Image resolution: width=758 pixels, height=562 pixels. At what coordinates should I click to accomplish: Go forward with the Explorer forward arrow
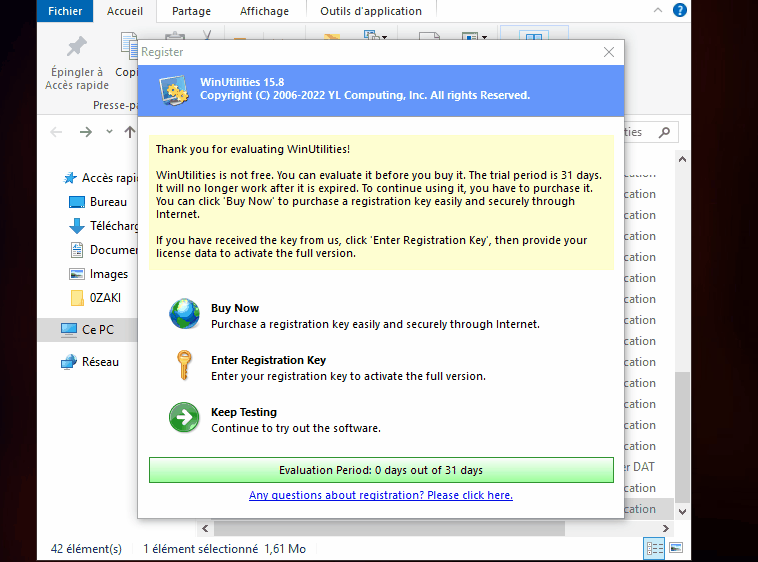(86, 132)
